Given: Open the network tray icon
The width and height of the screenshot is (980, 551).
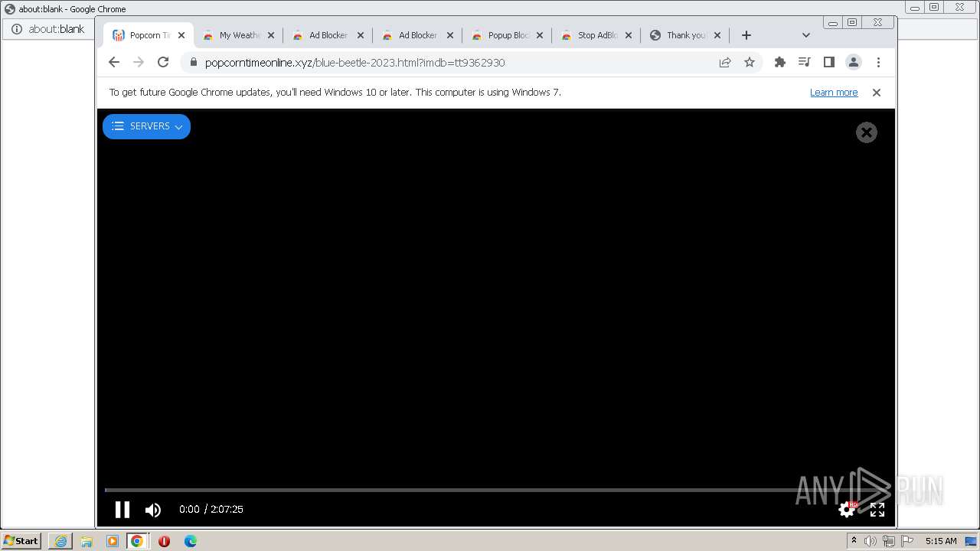Looking at the screenshot, I should 889,541.
